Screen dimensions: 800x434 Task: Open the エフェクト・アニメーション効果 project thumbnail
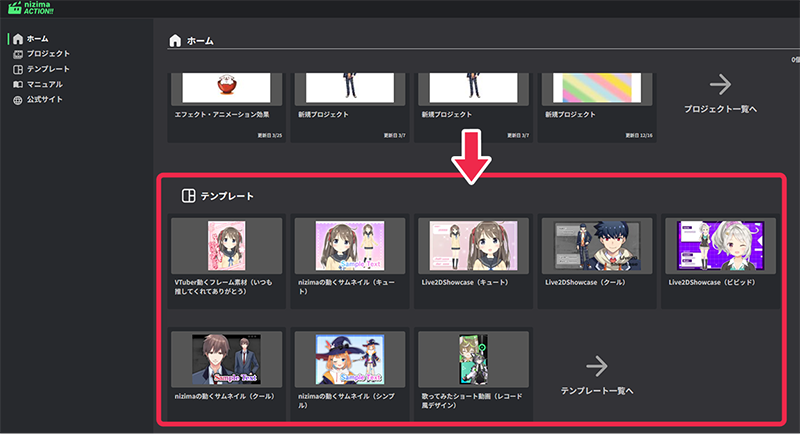pos(227,88)
